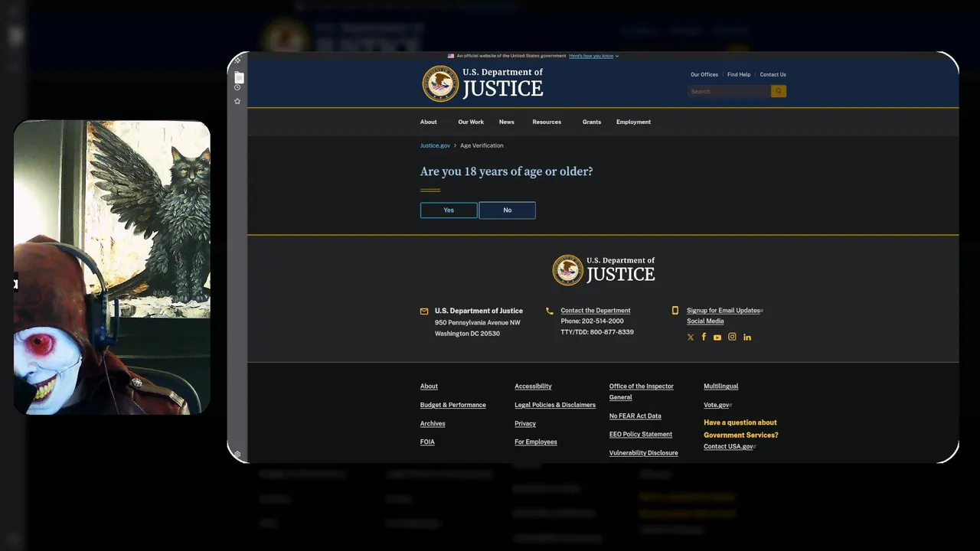Open the history clock icon in the sidebar
The width and height of the screenshot is (980, 551).
pos(237,87)
